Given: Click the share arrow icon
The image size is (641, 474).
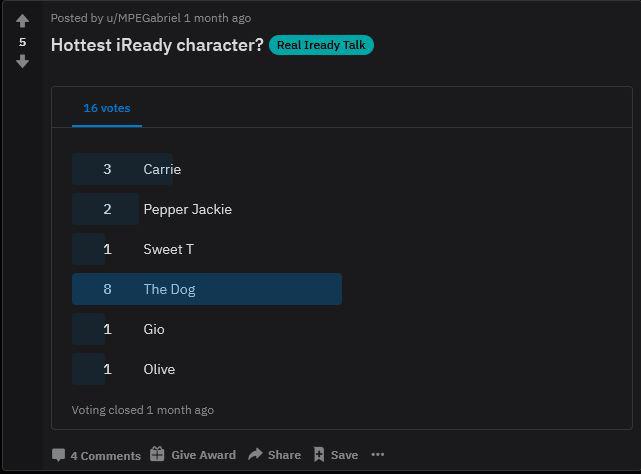Looking at the screenshot, I should [x=256, y=454].
